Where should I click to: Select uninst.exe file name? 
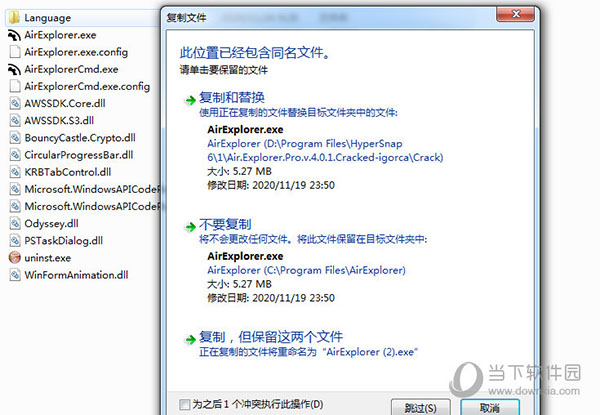48,258
